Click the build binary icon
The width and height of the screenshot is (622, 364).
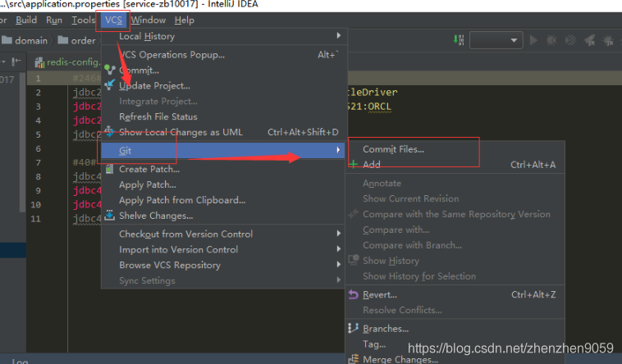(x=459, y=39)
